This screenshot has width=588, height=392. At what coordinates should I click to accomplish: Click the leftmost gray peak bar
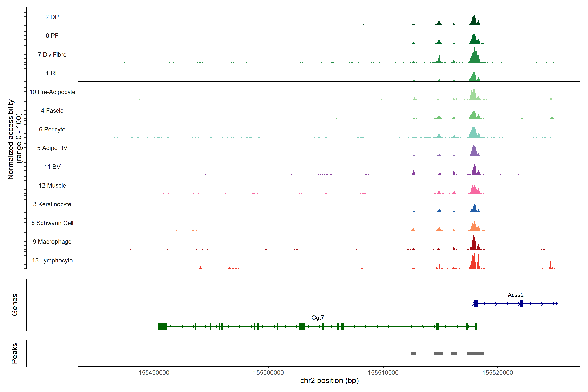(x=414, y=353)
